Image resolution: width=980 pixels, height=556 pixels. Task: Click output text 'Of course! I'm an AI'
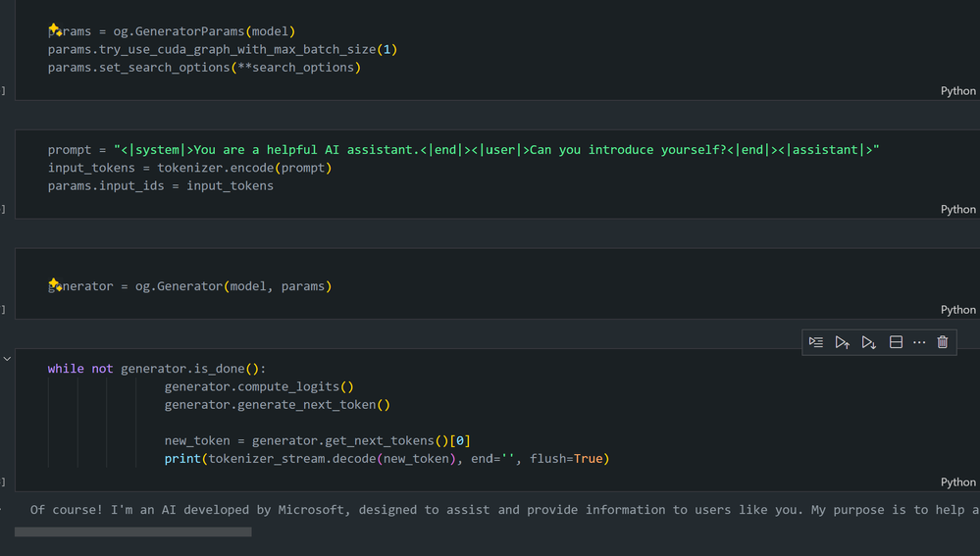click(x=103, y=510)
